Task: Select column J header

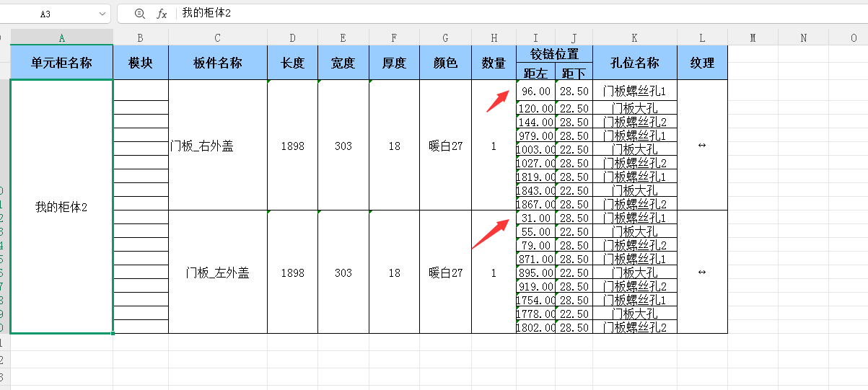Action: click(574, 38)
